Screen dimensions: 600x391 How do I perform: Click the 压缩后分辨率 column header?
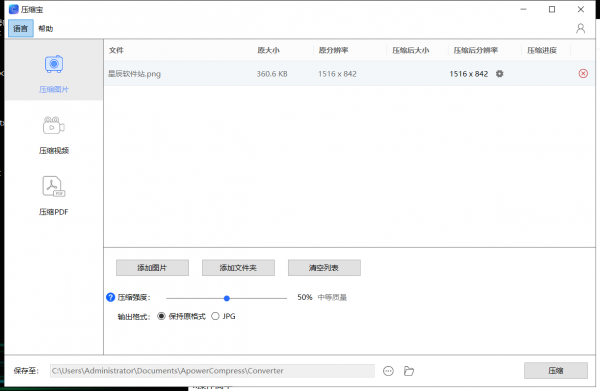tap(476, 50)
